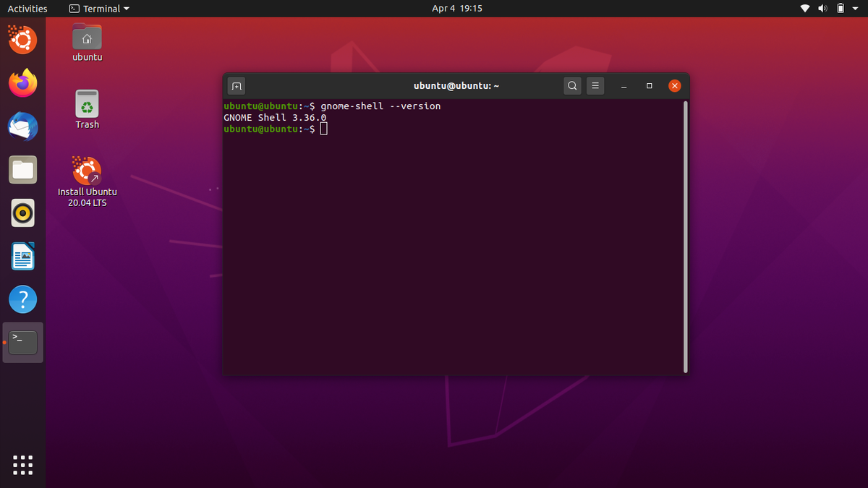
Task: Select the 'ubuntu' home folder on desktop
Action: tap(88, 43)
